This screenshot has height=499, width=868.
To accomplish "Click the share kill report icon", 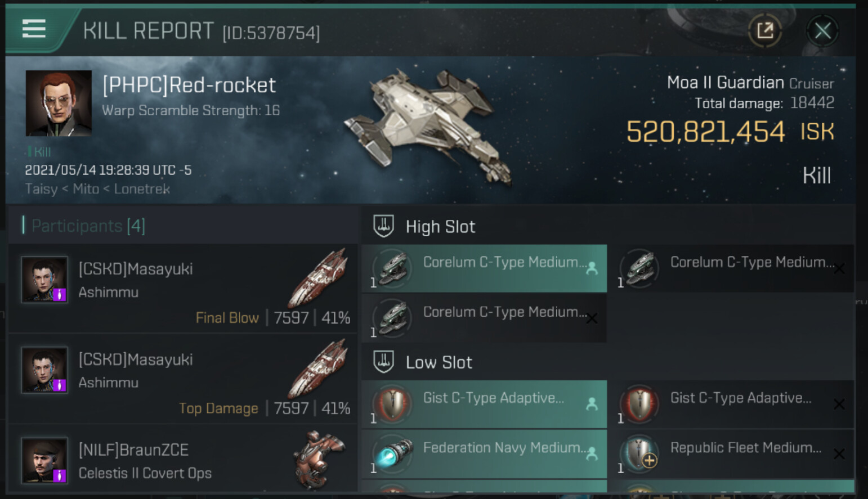I will [765, 30].
